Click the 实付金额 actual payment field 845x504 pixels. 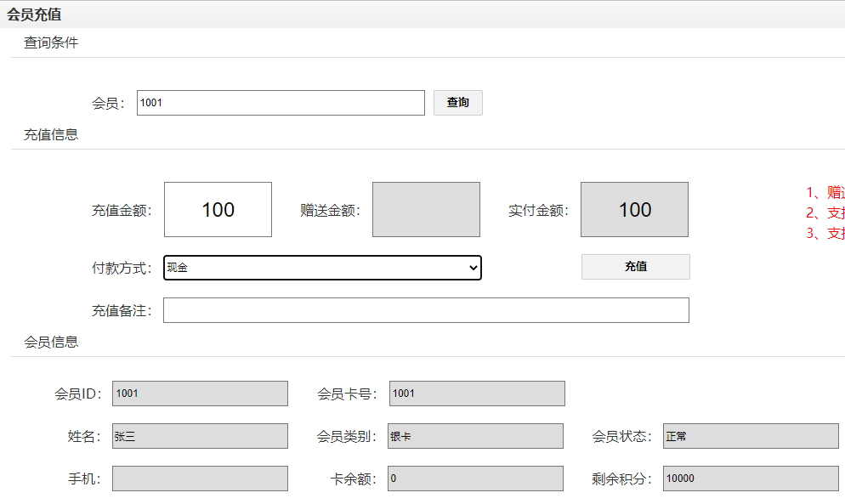pyautogui.click(x=634, y=209)
